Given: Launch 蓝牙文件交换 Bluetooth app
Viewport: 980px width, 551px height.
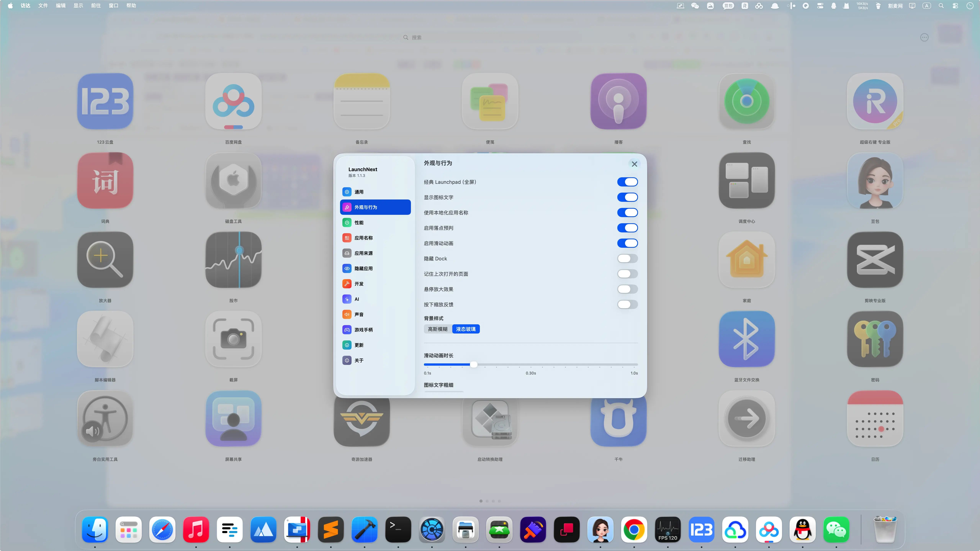Looking at the screenshot, I should (746, 339).
